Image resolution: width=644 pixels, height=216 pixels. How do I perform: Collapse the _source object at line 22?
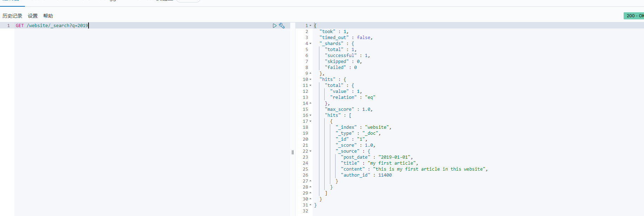311,151
